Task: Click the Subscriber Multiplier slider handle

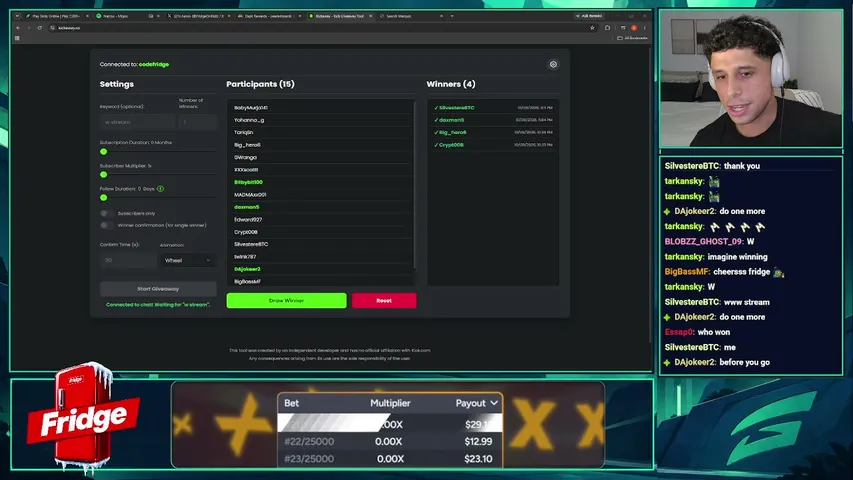Action: tap(103, 174)
